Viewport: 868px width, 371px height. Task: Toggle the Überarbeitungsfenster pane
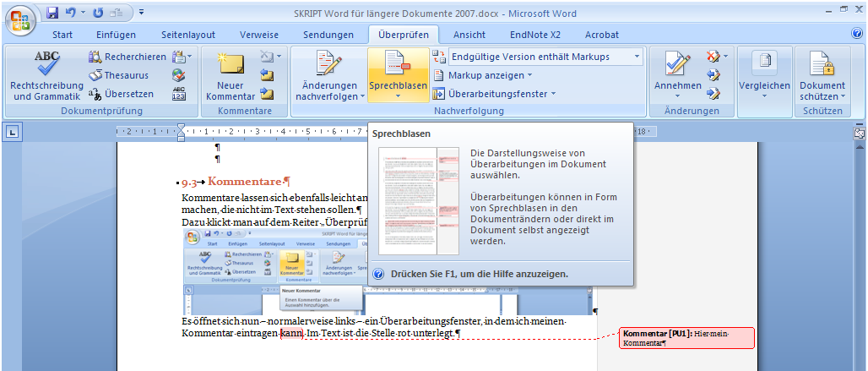pyautogui.click(x=491, y=94)
